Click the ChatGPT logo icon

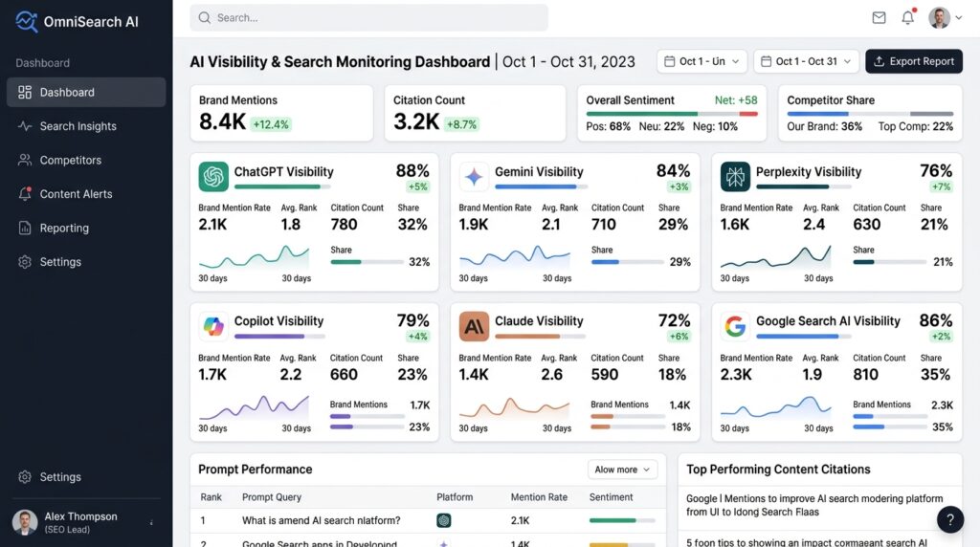coord(213,177)
